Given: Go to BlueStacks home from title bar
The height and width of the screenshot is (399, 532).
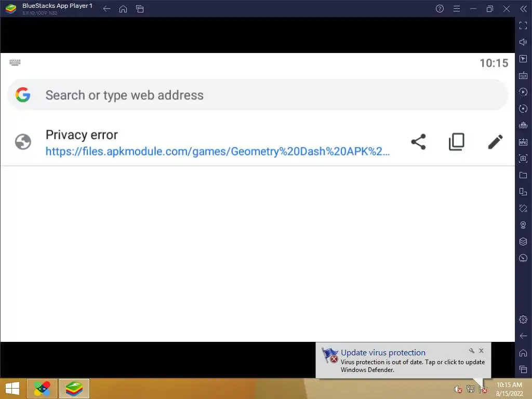Looking at the screenshot, I should click(x=123, y=9).
